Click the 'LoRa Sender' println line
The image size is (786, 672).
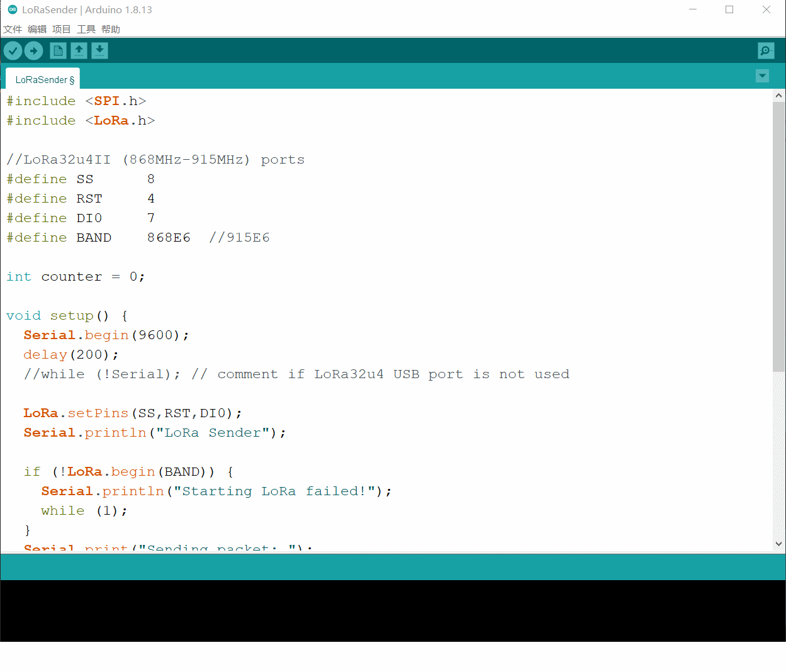click(x=155, y=432)
